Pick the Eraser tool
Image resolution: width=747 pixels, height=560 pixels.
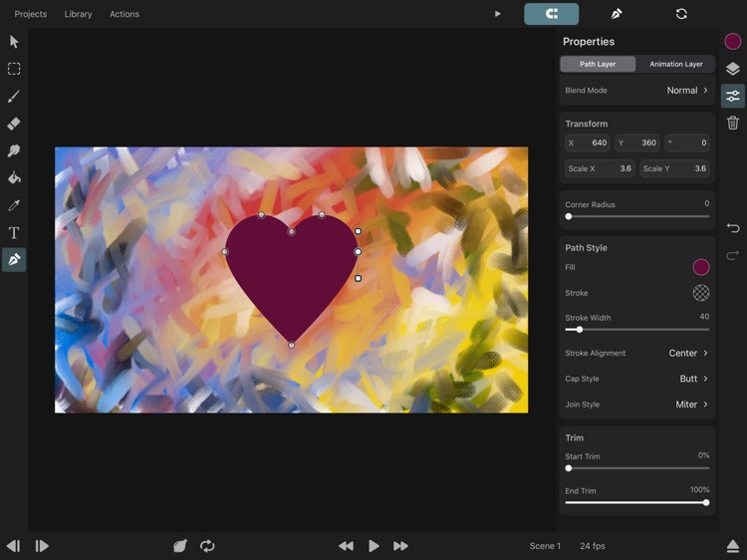coord(14,124)
